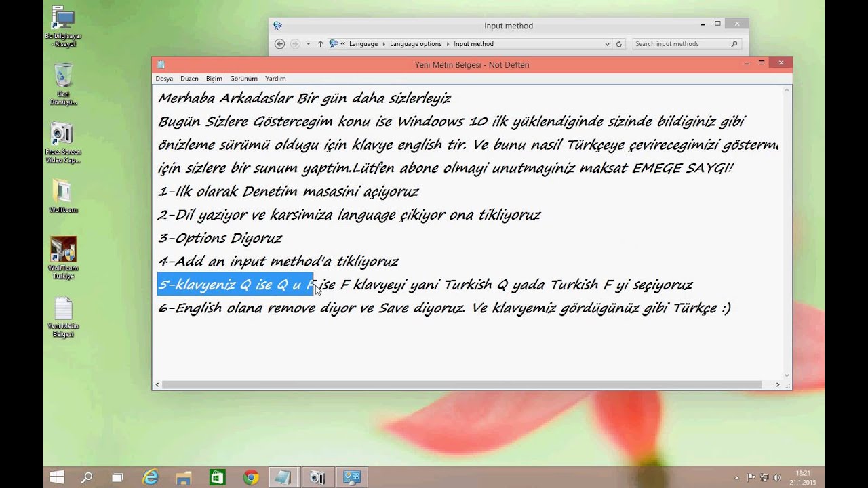Click the line starting "Merhaba Arkadaslar"
This screenshot has width=868, height=488.
coord(304,98)
